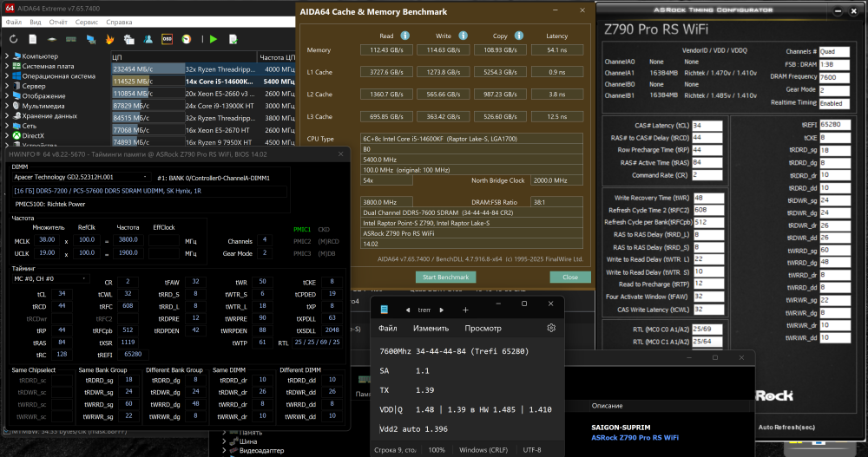Image resolution: width=868 pixels, height=457 pixels.
Task: Click the Refresh icon in AIDA64 toolbar
Action: [x=14, y=40]
